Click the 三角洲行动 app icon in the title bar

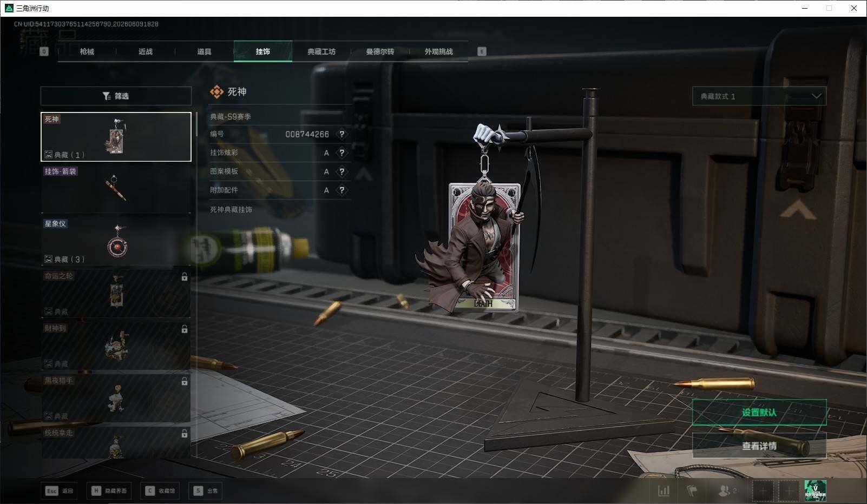pyautogui.click(x=9, y=8)
